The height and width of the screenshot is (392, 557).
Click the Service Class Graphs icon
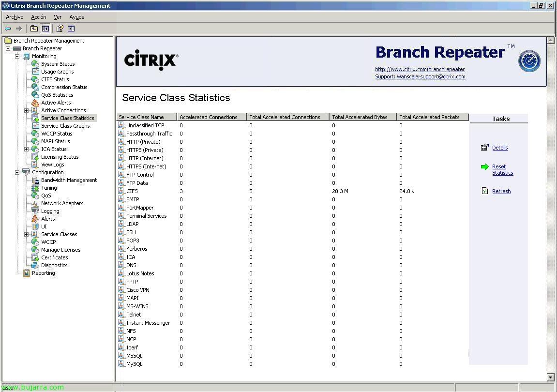coord(35,126)
